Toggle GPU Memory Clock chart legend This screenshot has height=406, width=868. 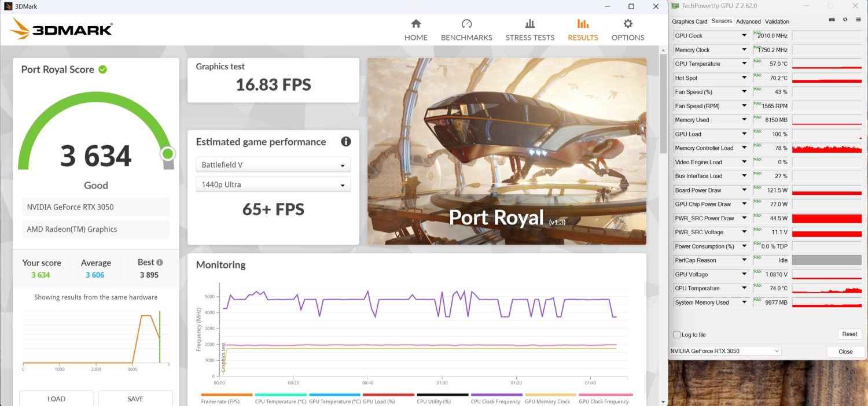coord(550,398)
